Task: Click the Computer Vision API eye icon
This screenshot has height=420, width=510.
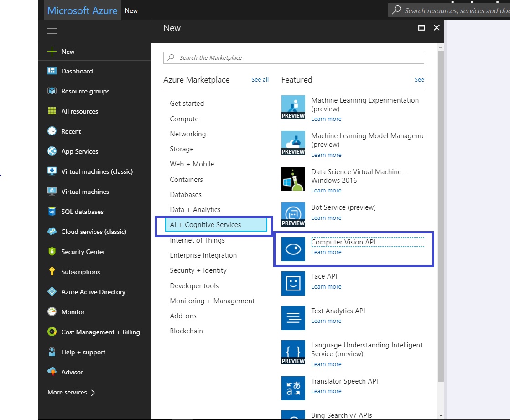Action: 293,249
